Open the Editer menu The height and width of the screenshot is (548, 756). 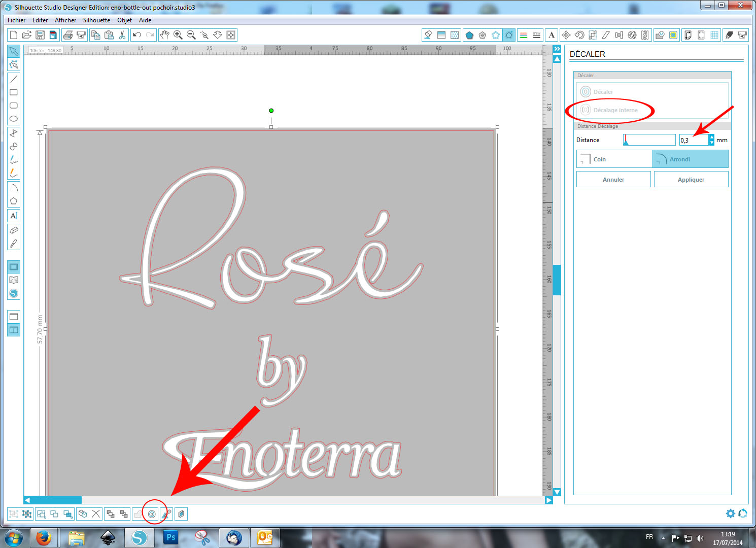[x=40, y=20]
